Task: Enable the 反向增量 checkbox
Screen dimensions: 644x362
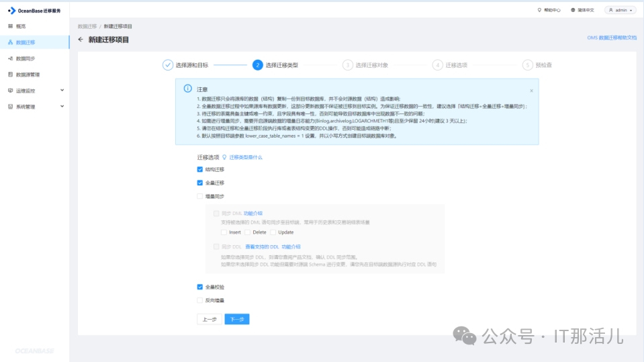Action: (200, 300)
